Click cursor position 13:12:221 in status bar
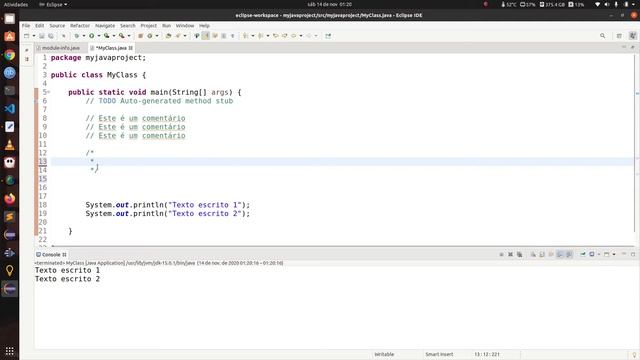The image size is (640, 360). 487,354
